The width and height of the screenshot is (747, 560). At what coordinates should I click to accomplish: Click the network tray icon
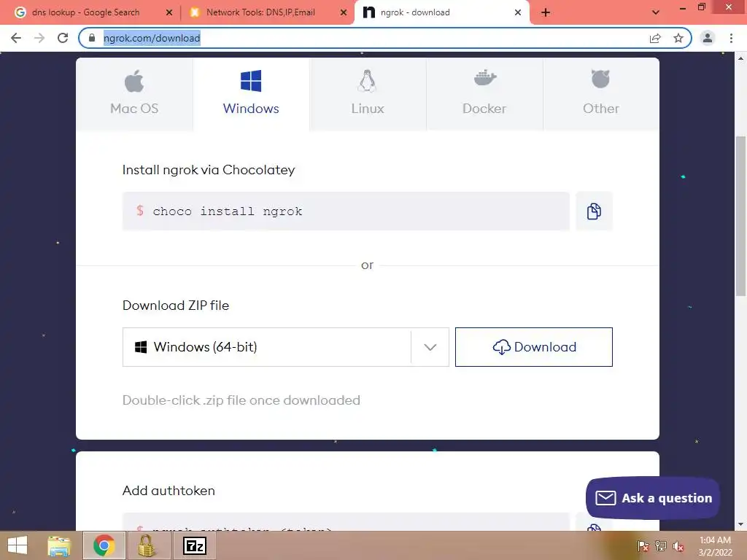661,546
